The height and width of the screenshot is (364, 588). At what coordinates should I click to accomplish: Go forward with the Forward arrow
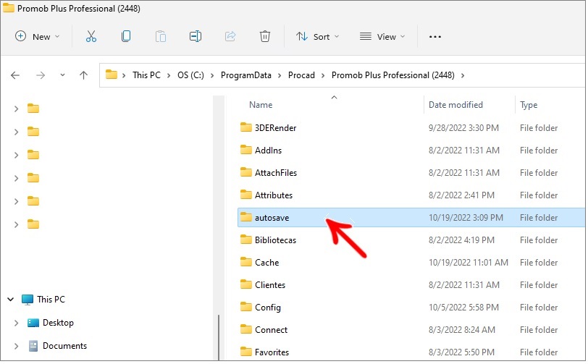(x=41, y=75)
